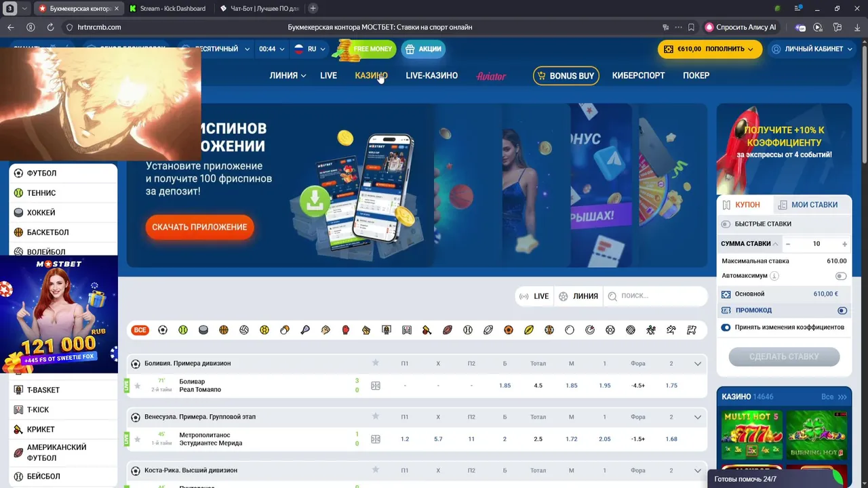The width and height of the screenshot is (868, 488).
Task: Click the Все casino link
Action: point(834,397)
